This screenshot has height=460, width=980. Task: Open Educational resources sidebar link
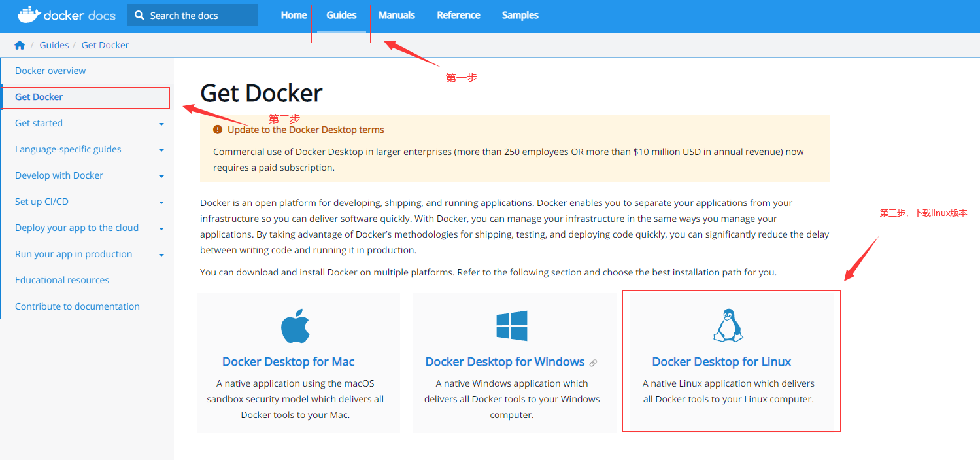tap(62, 280)
